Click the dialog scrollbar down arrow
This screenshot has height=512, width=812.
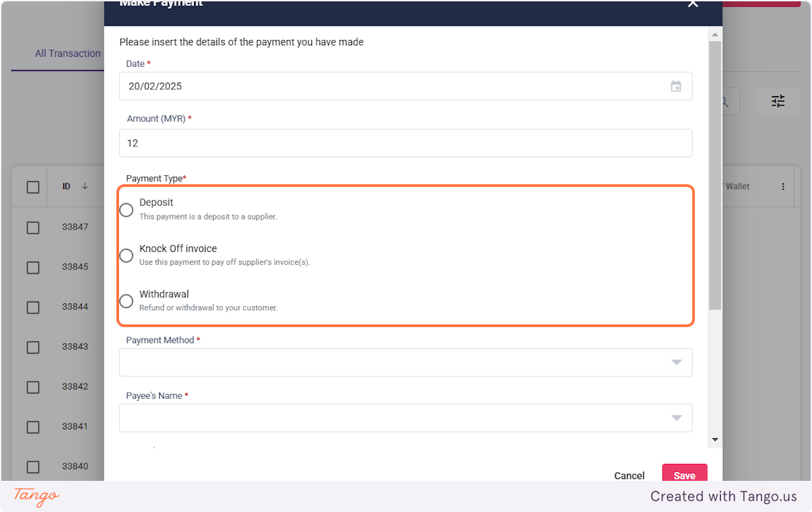coord(715,440)
